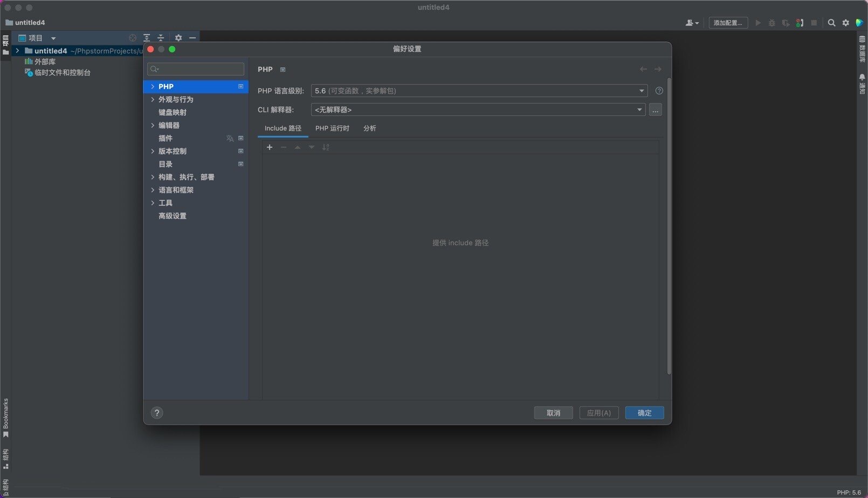Expand the 外观与行为 settings section
Viewport: 868px width, 498px height.
click(x=153, y=99)
